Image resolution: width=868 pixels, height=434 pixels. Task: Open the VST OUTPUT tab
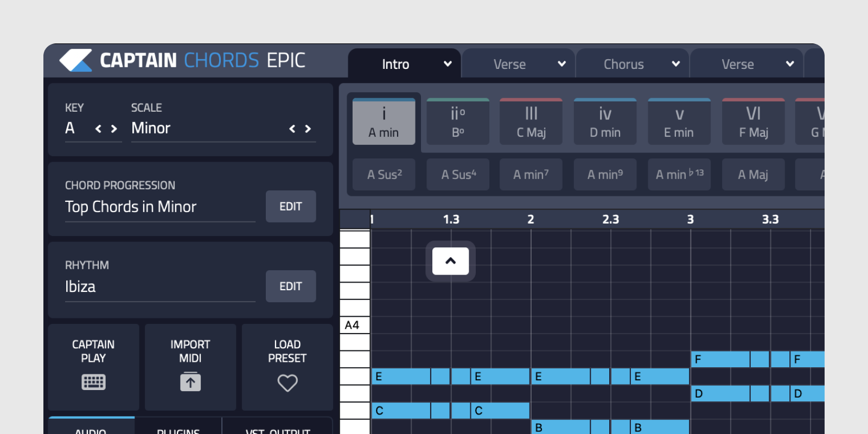[278, 426]
